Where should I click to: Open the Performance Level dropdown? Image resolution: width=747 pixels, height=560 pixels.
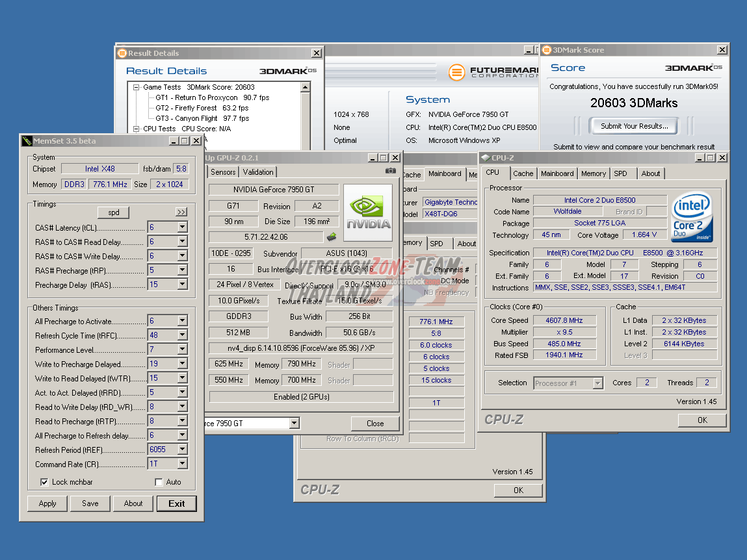point(183,349)
